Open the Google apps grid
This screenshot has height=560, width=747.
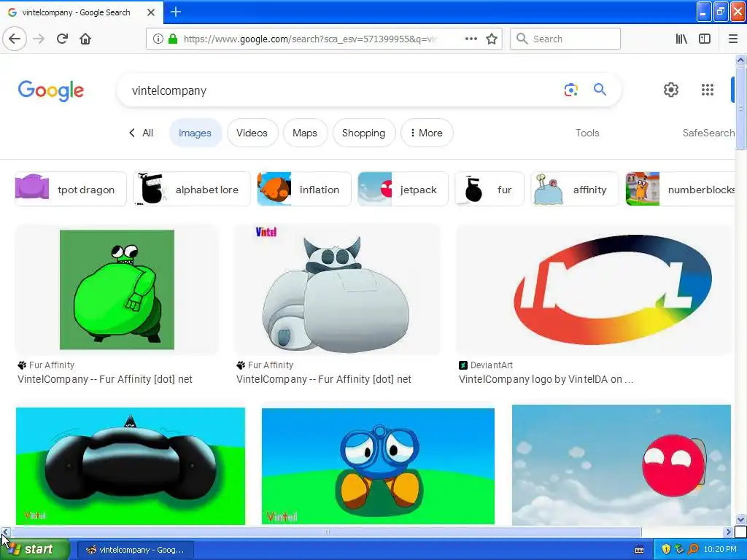tap(708, 90)
